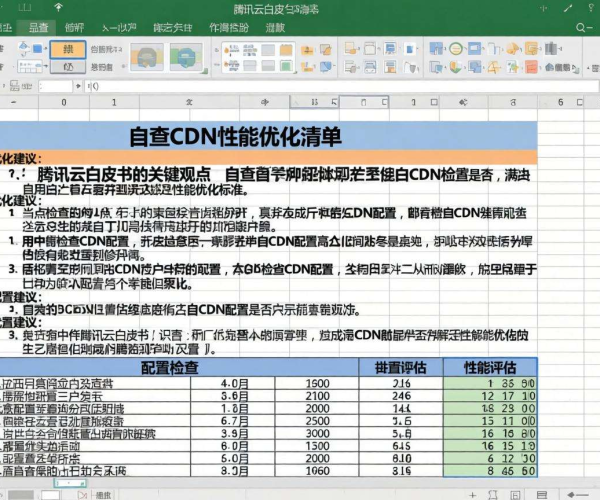
Task: Open dropdown arrow beside the small table icon
Action: 46,67
